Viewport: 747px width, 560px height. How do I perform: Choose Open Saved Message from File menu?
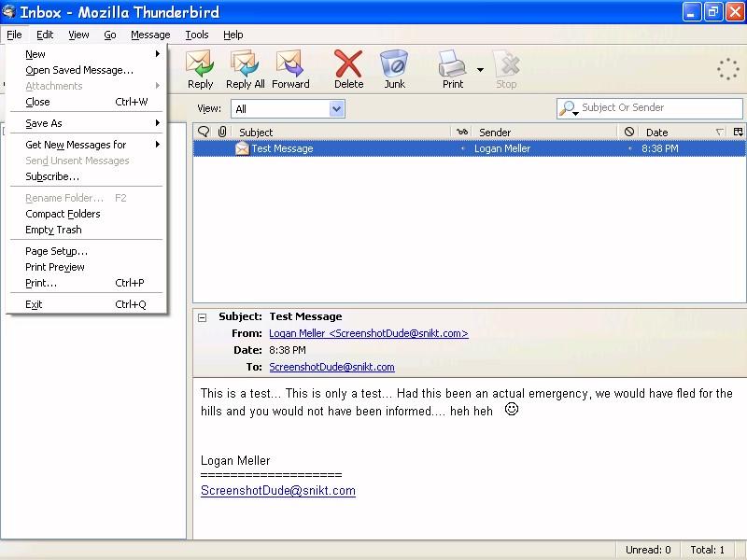coord(86,70)
